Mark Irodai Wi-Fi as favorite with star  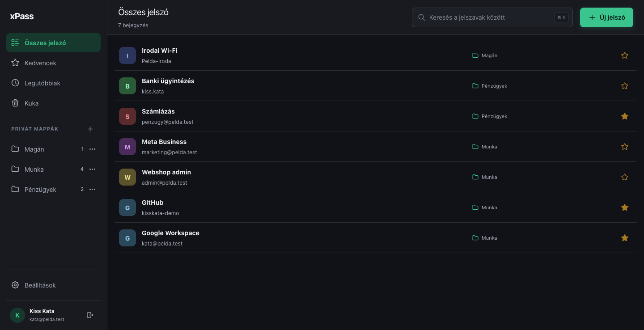(625, 55)
